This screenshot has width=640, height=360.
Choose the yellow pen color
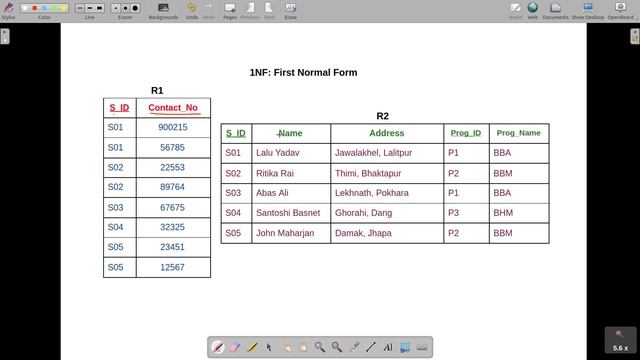(63, 8)
